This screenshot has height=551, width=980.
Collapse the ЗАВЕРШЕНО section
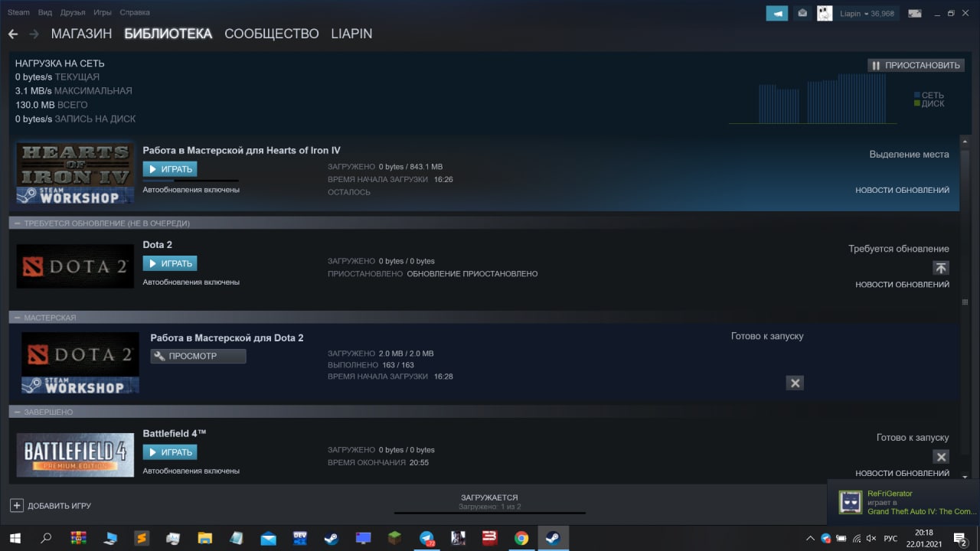(x=17, y=412)
